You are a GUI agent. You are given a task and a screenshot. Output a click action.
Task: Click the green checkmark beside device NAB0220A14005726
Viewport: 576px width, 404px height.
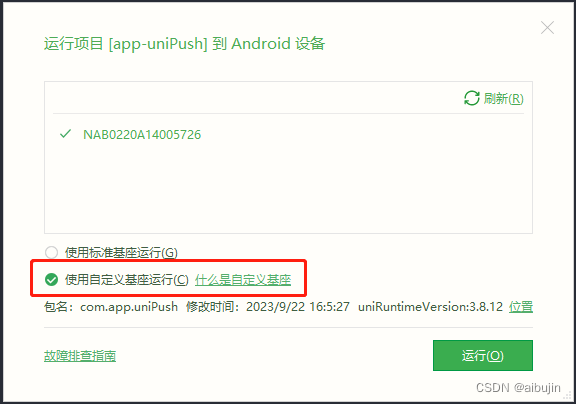65,134
